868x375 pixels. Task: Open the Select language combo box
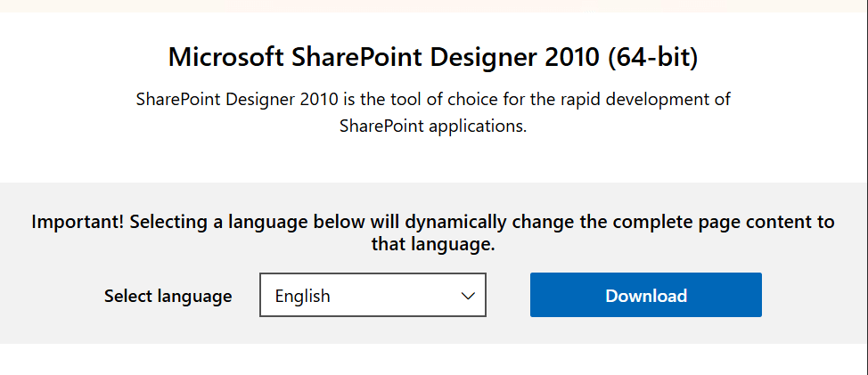coord(373,295)
